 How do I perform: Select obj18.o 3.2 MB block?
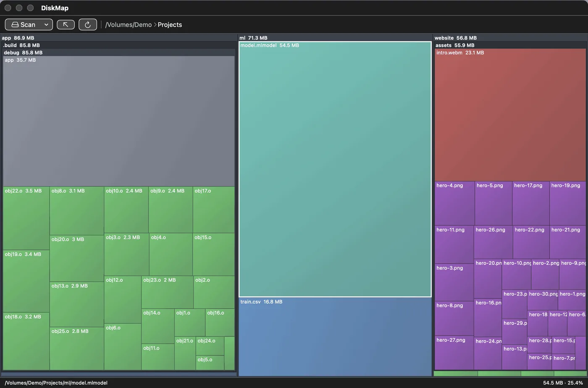click(26, 341)
